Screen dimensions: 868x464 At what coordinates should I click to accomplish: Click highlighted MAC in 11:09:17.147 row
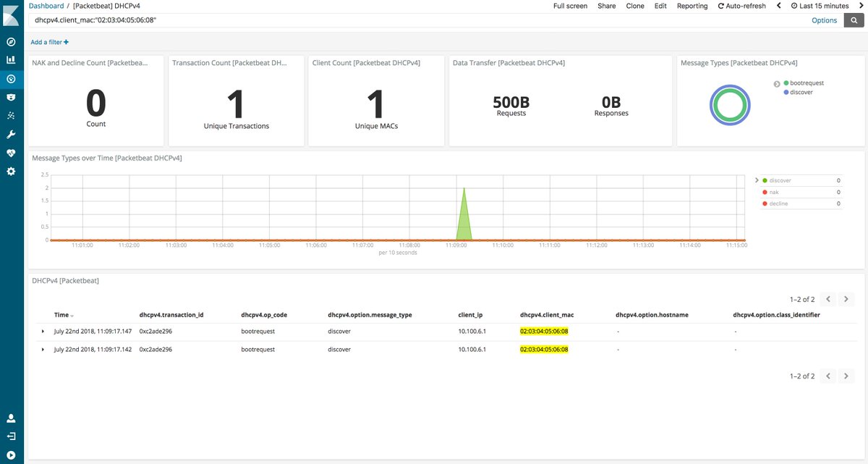pos(544,331)
